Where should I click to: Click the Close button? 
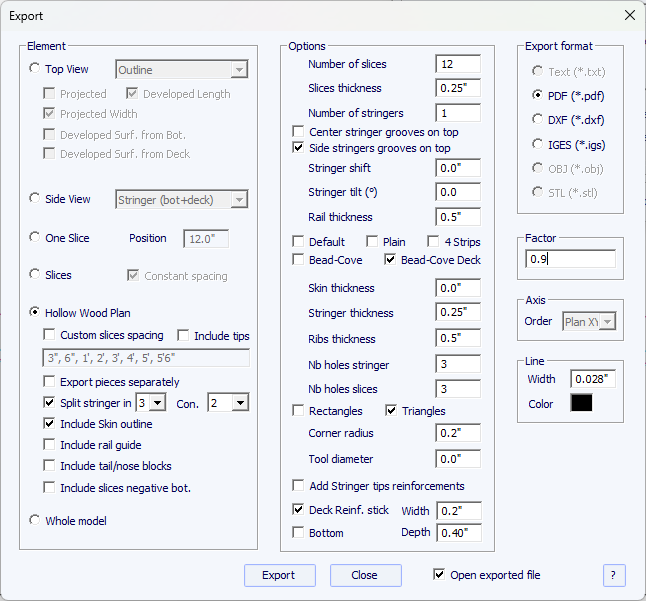tap(365, 575)
